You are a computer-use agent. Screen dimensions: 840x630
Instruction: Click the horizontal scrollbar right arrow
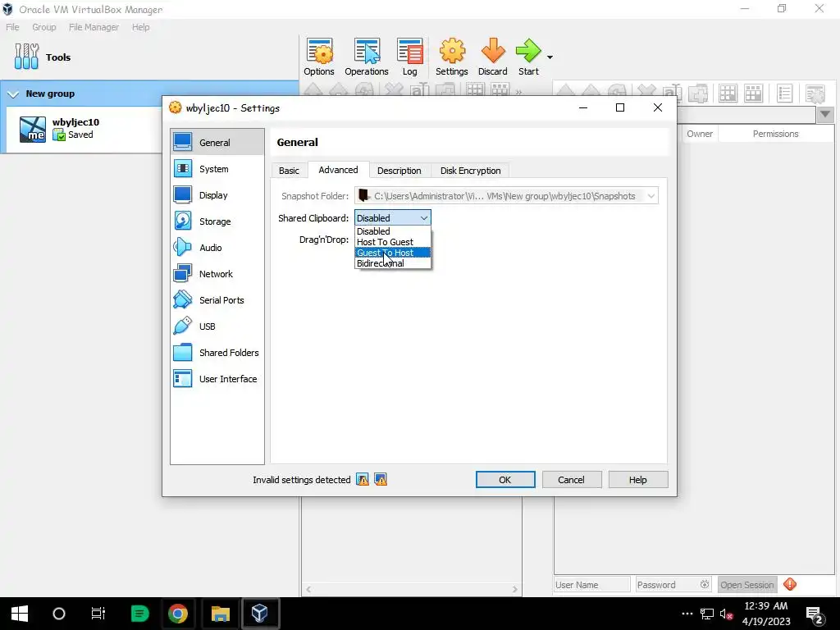coord(515,589)
